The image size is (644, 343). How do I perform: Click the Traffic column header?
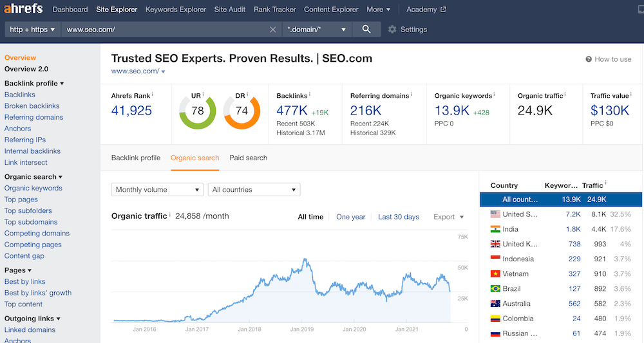pyautogui.click(x=592, y=185)
